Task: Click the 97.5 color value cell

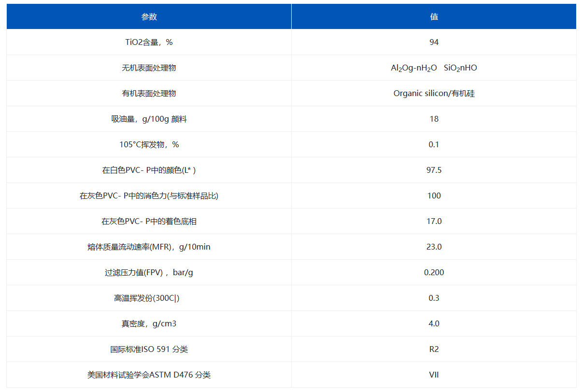Action: pos(434,170)
